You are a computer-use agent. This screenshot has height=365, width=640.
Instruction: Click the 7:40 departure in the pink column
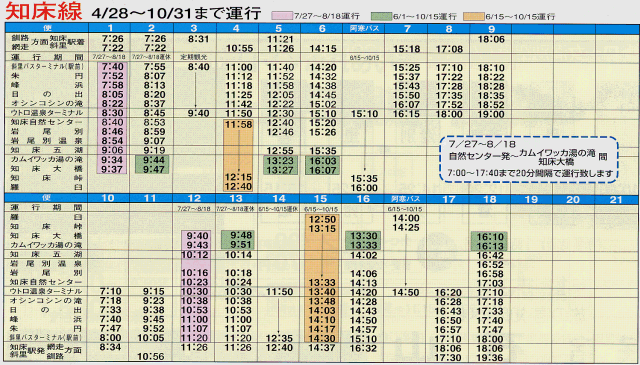click(112, 67)
